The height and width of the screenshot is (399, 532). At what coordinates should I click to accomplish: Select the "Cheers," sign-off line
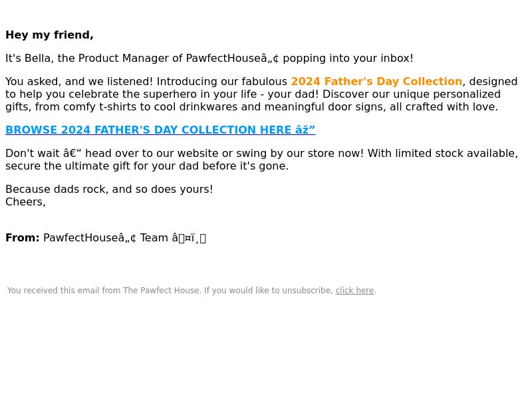pyautogui.click(x=25, y=202)
